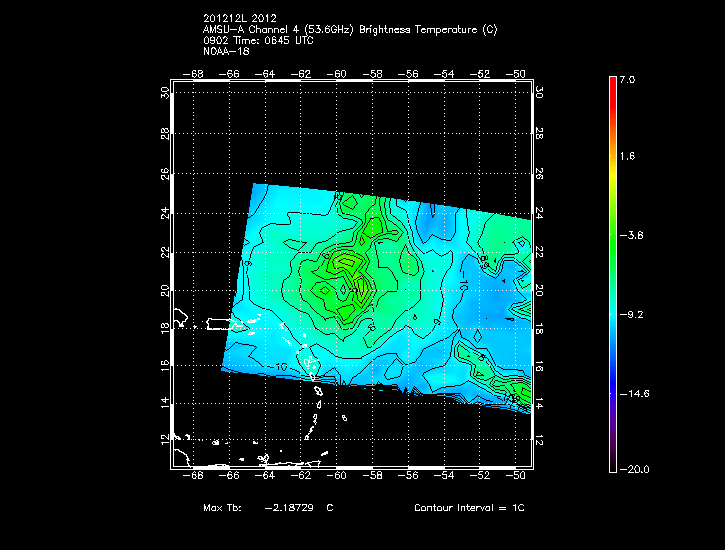
Task: Click the 14 latitude label on left axis
Action: pos(165,403)
